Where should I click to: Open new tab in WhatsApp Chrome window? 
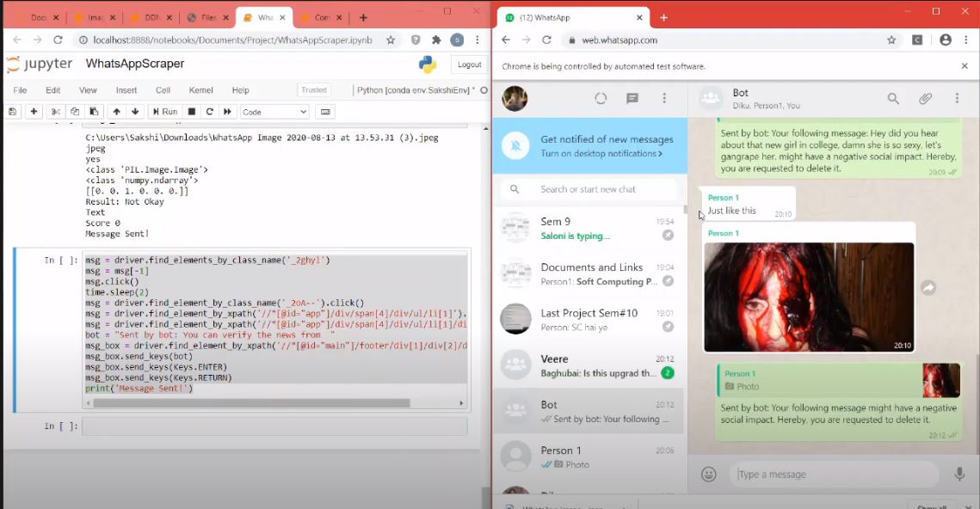(663, 17)
